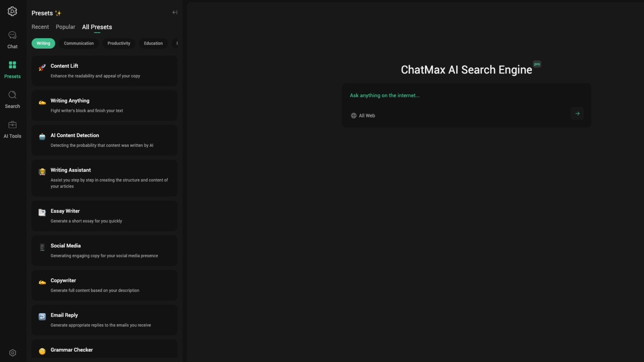Open the Email Reply preset card

point(104,320)
